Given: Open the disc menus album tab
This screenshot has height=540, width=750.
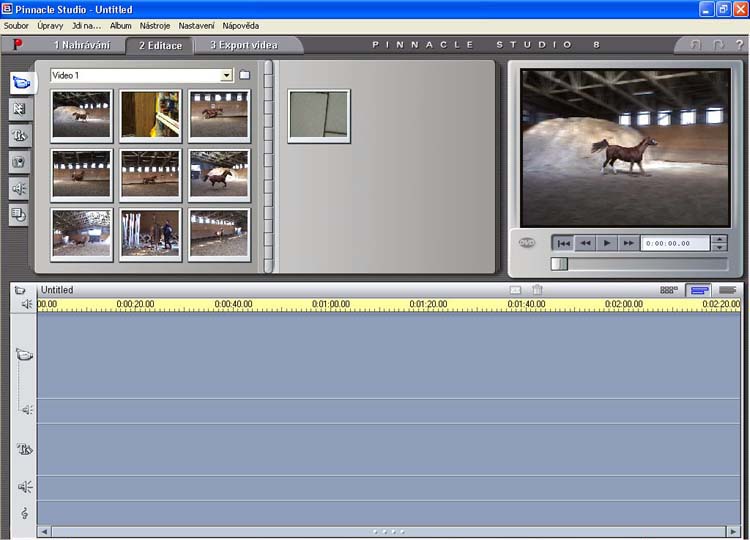Looking at the screenshot, I should point(20,214).
